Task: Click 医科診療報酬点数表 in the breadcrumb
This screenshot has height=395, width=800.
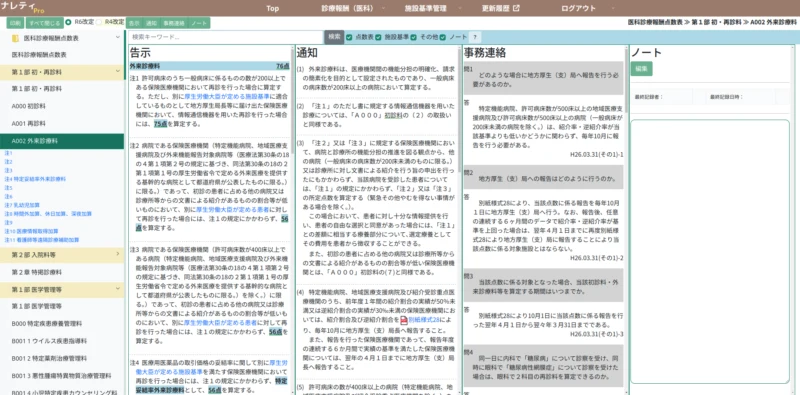Action: (655, 23)
